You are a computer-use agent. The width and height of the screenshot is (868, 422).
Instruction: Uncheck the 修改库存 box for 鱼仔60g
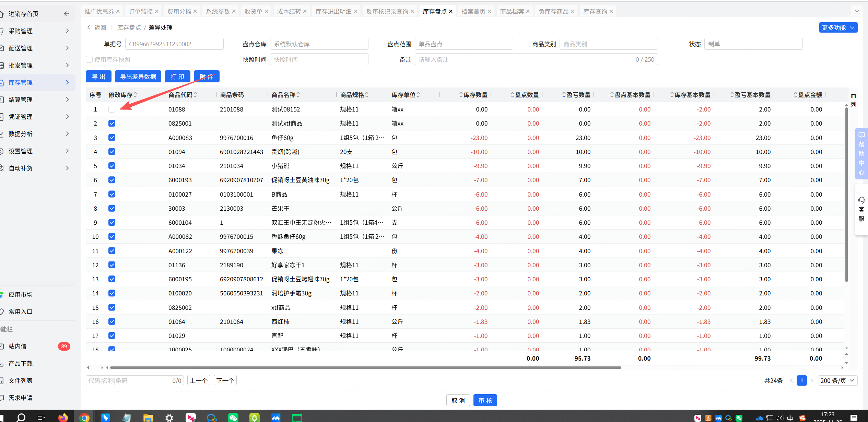[112, 138]
